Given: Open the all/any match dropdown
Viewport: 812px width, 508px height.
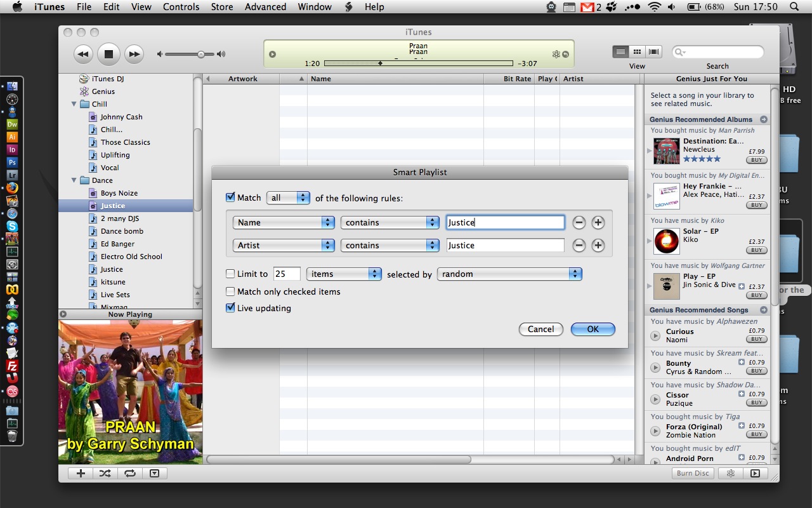Looking at the screenshot, I should [289, 197].
